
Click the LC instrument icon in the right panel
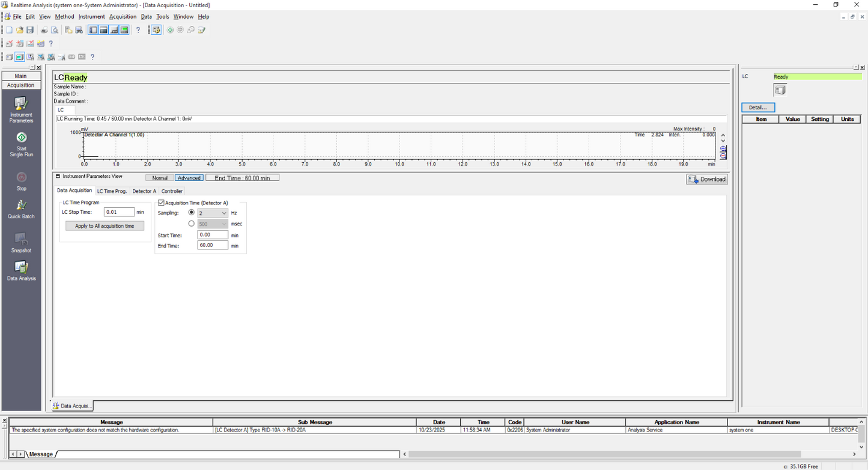pyautogui.click(x=780, y=90)
